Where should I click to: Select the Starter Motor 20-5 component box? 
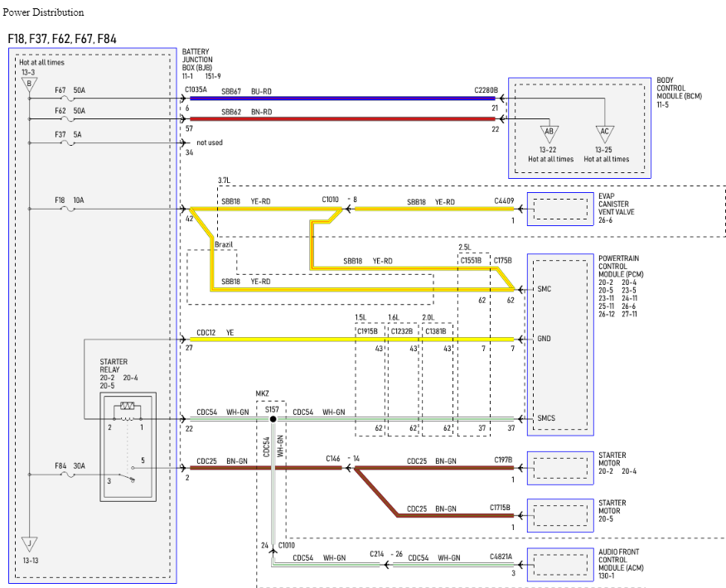pyautogui.click(x=560, y=515)
